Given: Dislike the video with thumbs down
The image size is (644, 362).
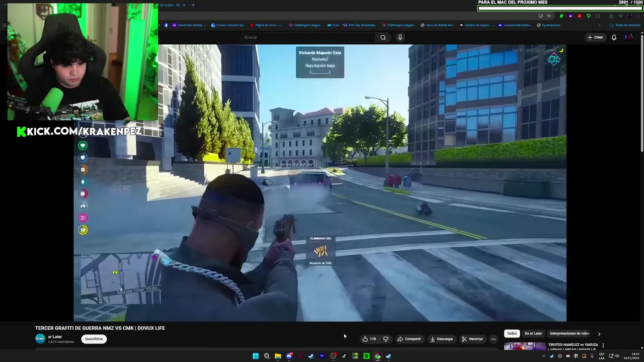Looking at the screenshot, I should [386, 339].
